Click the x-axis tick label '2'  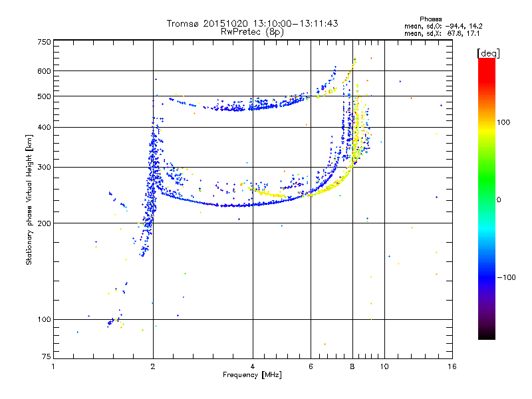click(153, 366)
